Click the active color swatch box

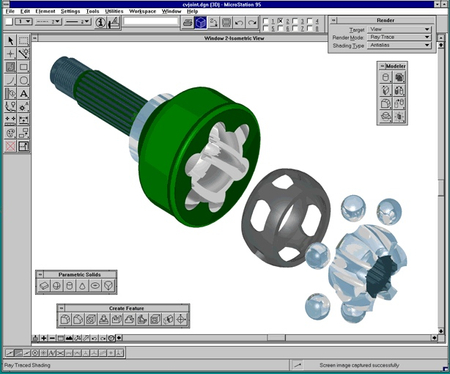click(9, 22)
